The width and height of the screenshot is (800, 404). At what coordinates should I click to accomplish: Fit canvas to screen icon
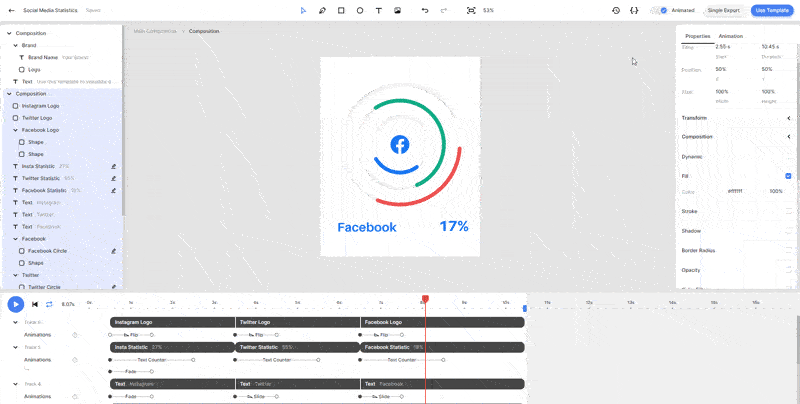tap(471, 10)
